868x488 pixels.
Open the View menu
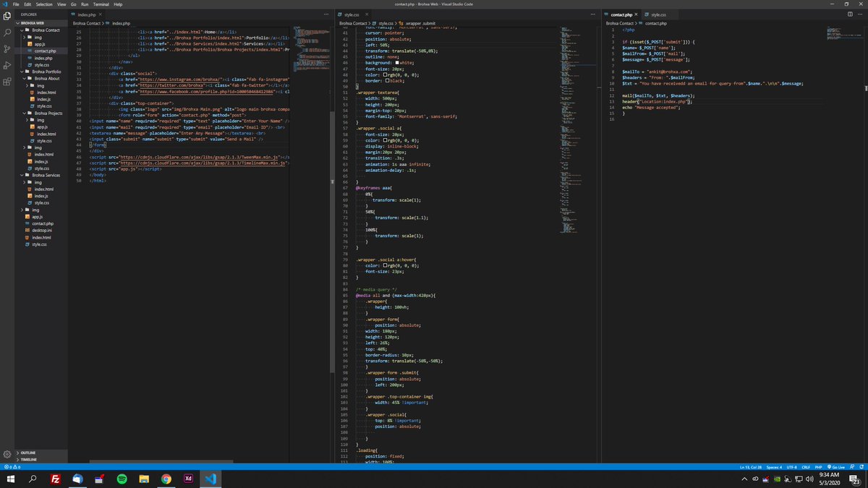[x=61, y=4]
